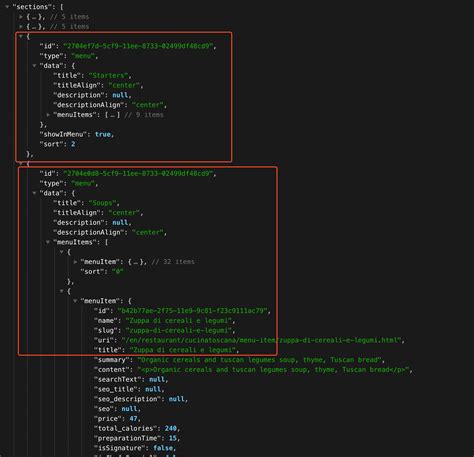The width and height of the screenshot is (474, 457).
Task: Click "titleAlign" line in Soups data
Action: (x=98, y=213)
